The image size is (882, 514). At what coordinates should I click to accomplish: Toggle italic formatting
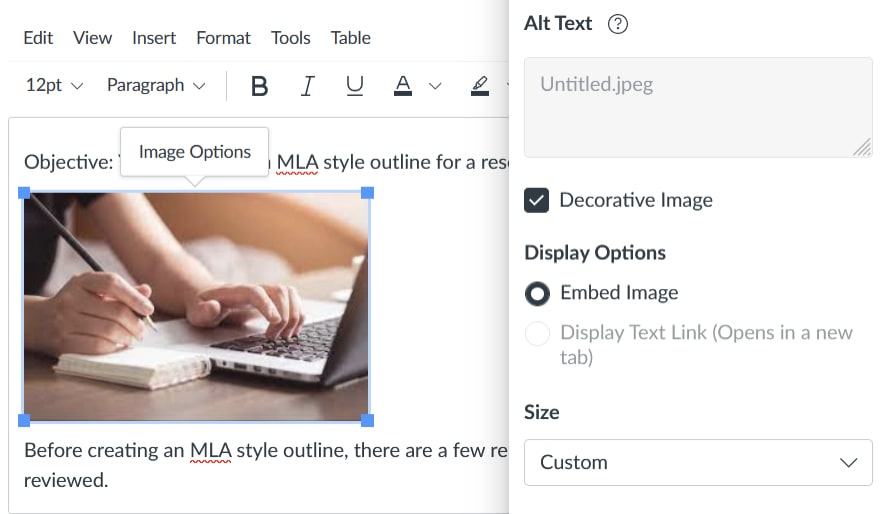tap(307, 86)
